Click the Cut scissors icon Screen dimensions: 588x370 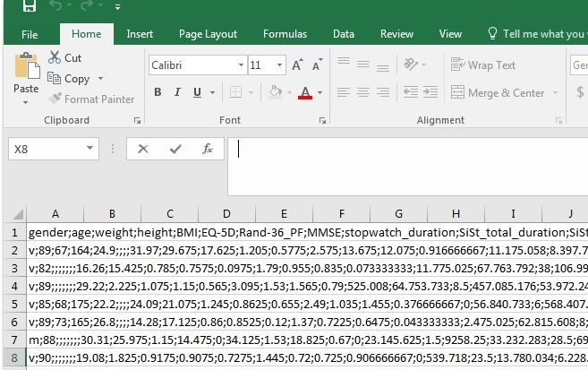54,58
